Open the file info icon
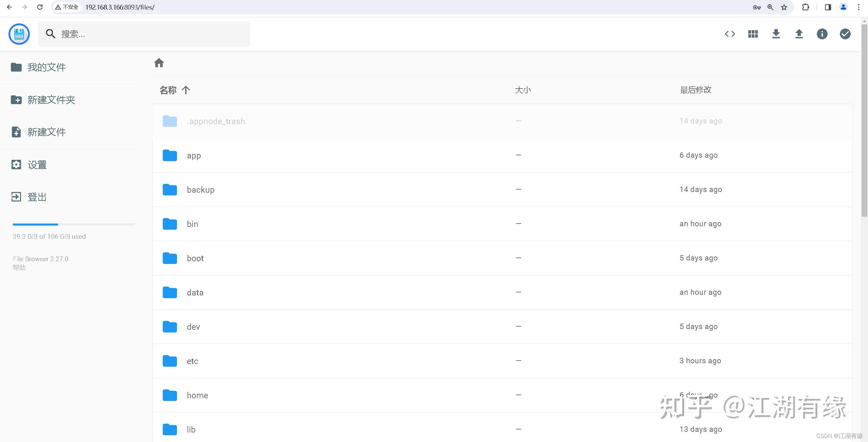868x442 pixels. [x=822, y=34]
